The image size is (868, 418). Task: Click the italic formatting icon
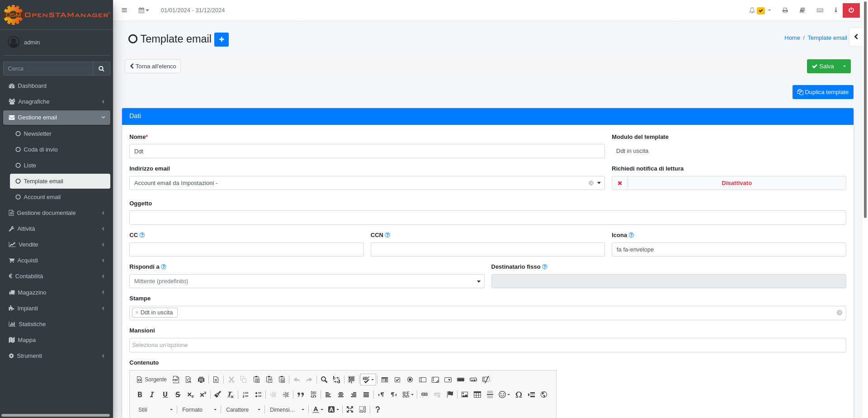tap(152, 394)
